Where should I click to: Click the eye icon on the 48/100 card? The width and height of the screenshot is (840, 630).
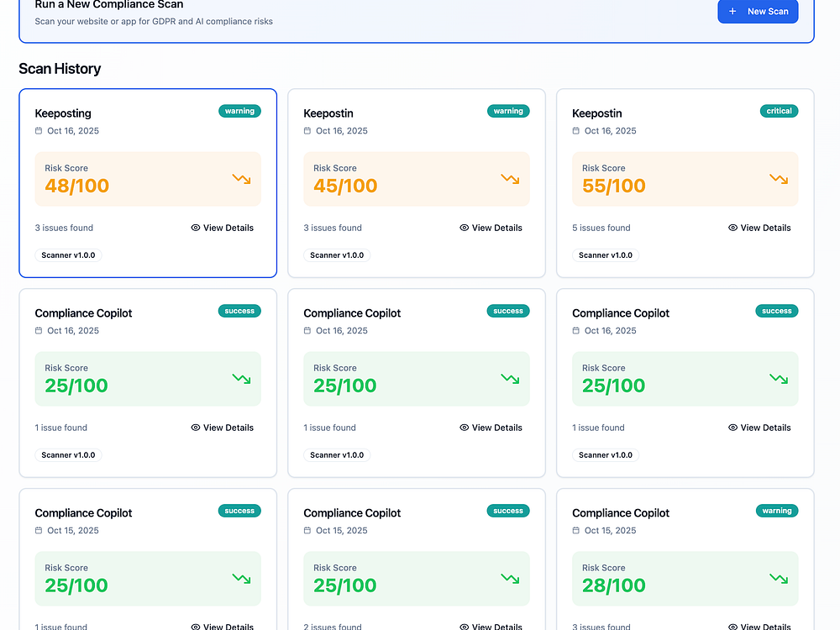click(x=196, y=228)
